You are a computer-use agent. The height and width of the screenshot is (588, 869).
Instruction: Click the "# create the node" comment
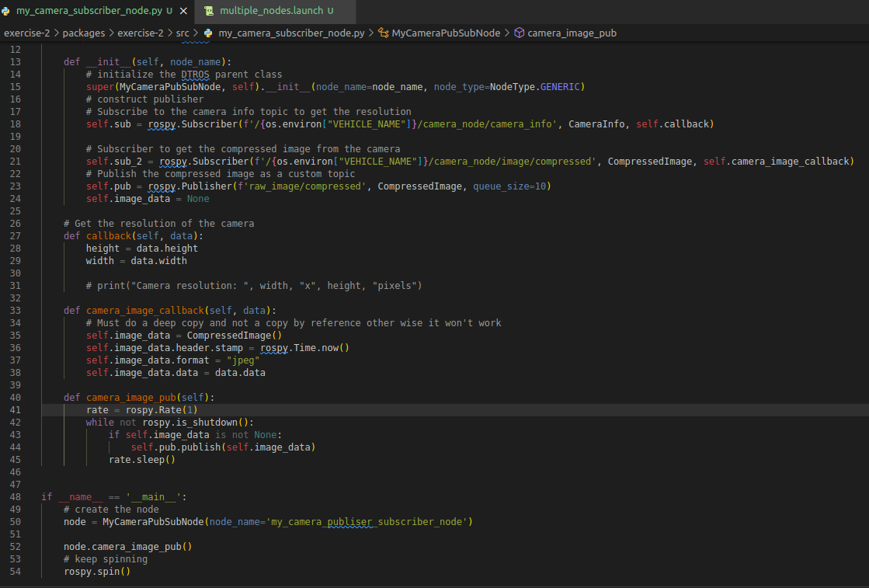(111, 510)
